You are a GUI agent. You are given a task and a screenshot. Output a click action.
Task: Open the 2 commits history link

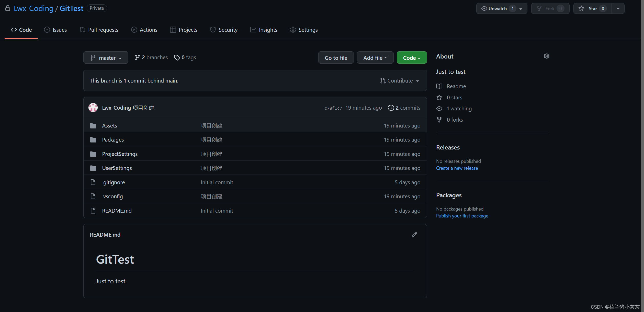(x=404, y=108)
